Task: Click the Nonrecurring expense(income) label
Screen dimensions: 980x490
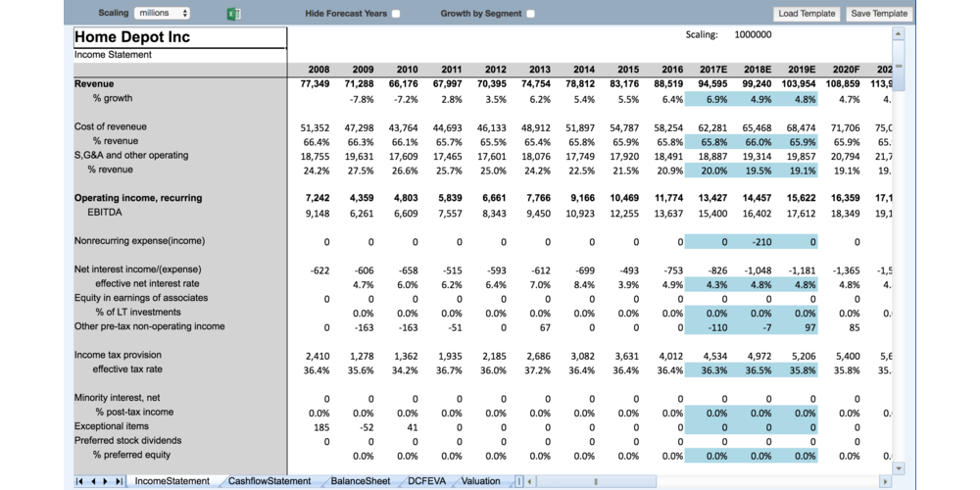Action: point(139,241)
